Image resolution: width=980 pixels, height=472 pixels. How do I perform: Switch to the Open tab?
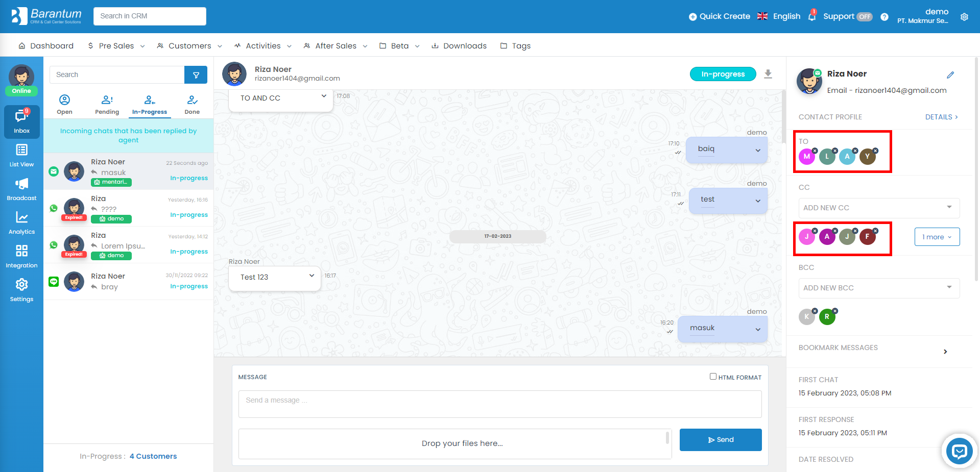tap(64, 104)
